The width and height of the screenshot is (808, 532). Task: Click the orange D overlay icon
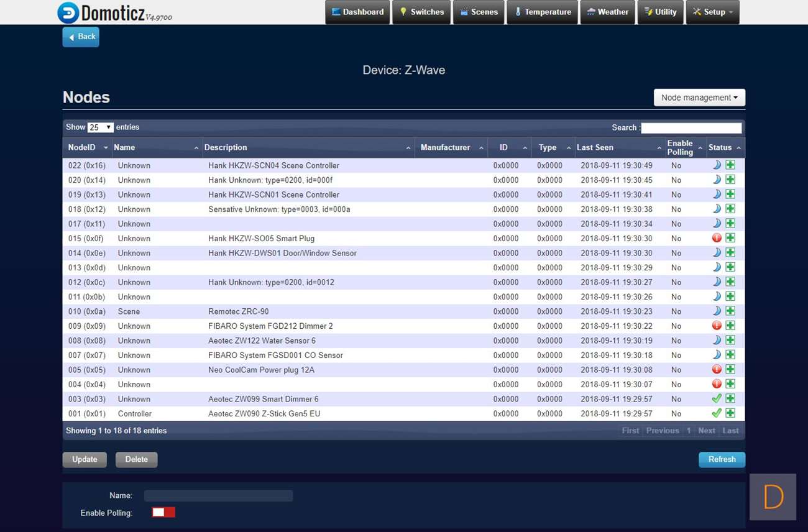(773, 497)
